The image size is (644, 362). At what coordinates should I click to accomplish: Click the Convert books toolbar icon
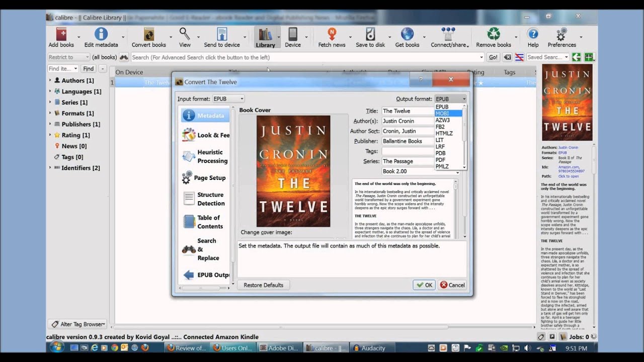(149, 34)
